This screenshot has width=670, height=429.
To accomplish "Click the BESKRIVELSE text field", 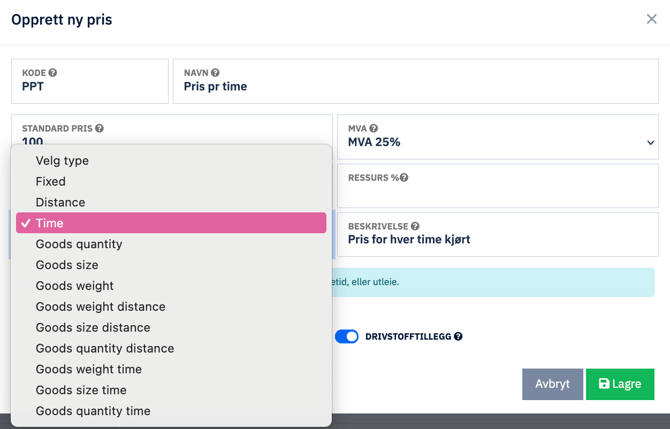I will [497, 240].
